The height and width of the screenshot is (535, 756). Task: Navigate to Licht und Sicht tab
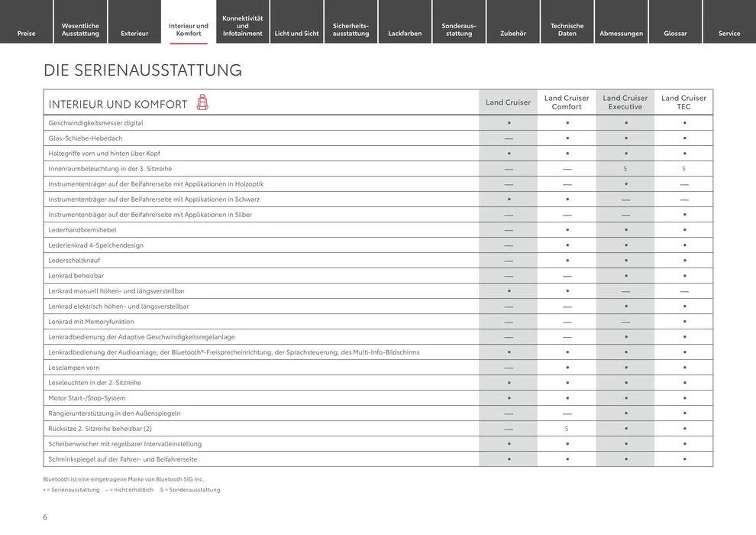tap(297, 33)
